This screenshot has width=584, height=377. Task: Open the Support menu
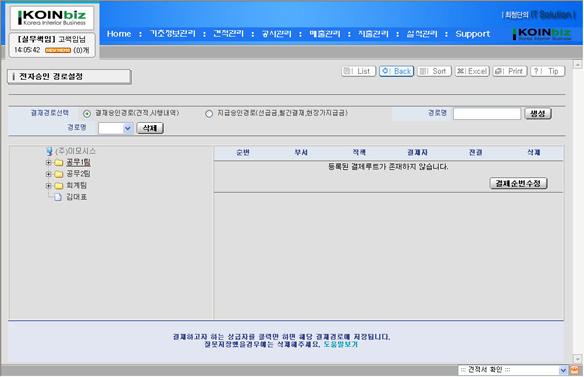(x=473, y=34)
